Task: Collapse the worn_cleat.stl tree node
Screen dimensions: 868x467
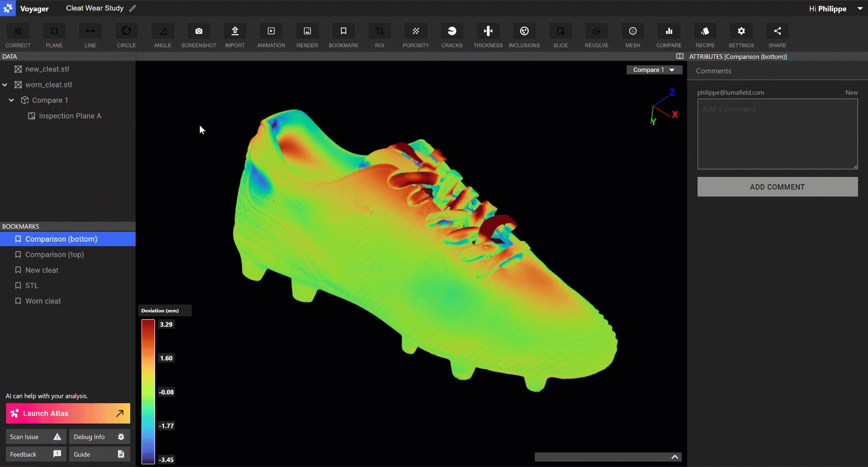Action: click(5, 85)
